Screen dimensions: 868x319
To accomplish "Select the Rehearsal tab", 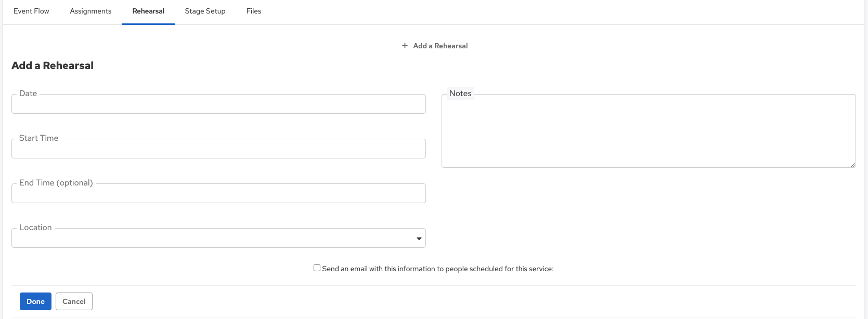I will pos(148,11).
